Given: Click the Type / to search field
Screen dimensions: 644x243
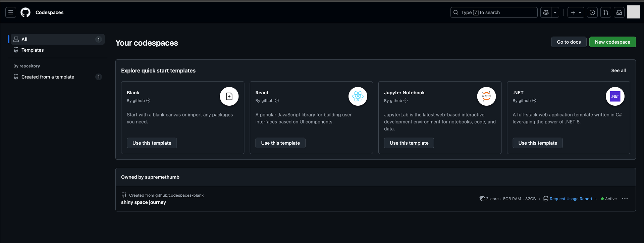Looking at the screenshot, I should 494,12.
